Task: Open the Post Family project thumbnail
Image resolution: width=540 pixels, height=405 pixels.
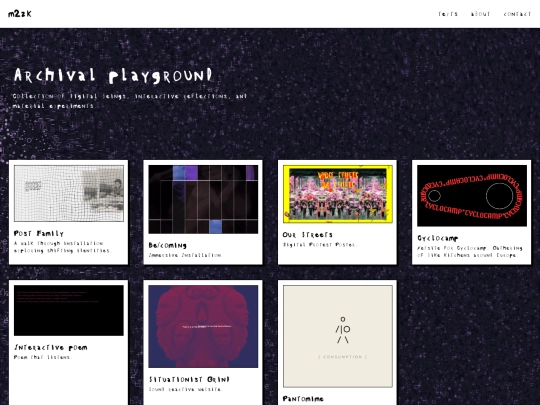Action: tap(69, 193)
